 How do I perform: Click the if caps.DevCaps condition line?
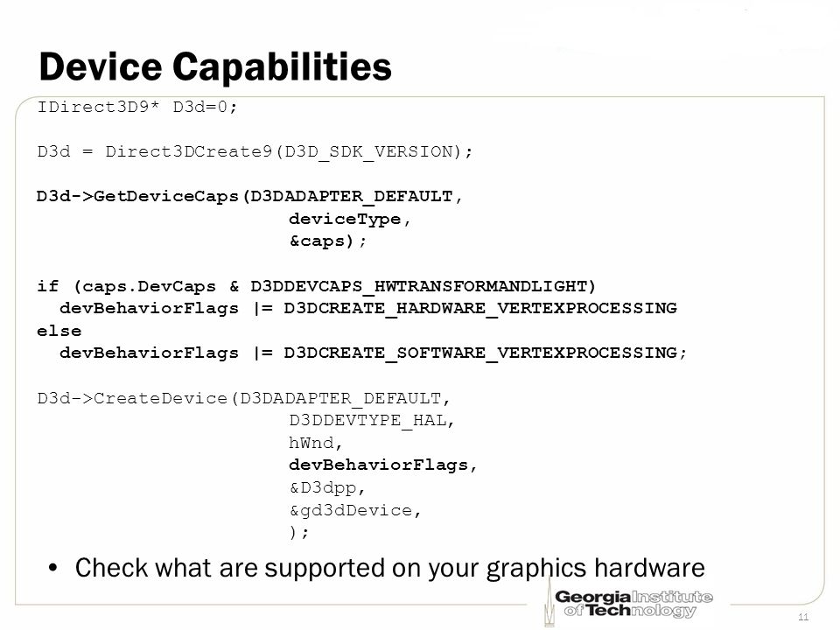pyautogui.click(x=317, y=286)
